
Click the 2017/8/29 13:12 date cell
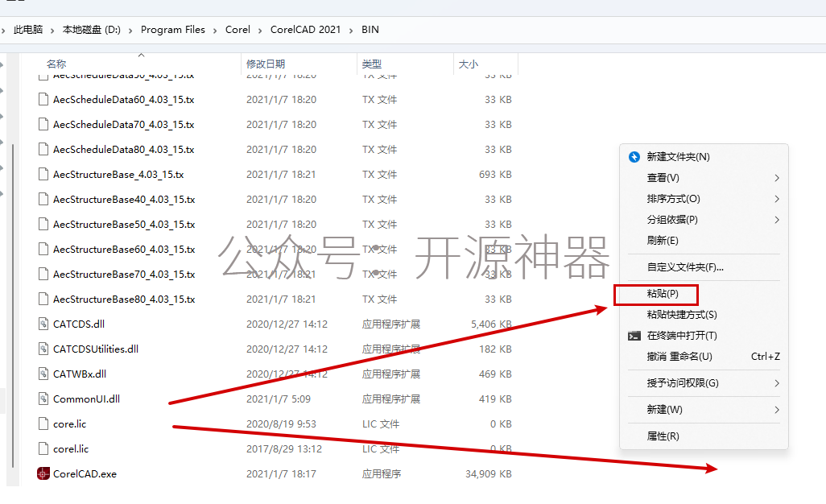284,448
